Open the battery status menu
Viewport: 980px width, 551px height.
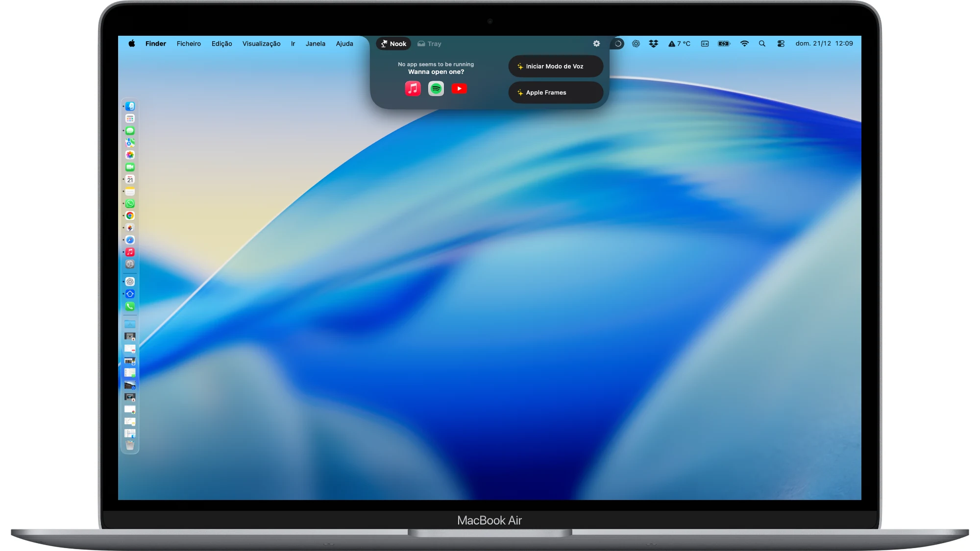[x=724, y=44]
